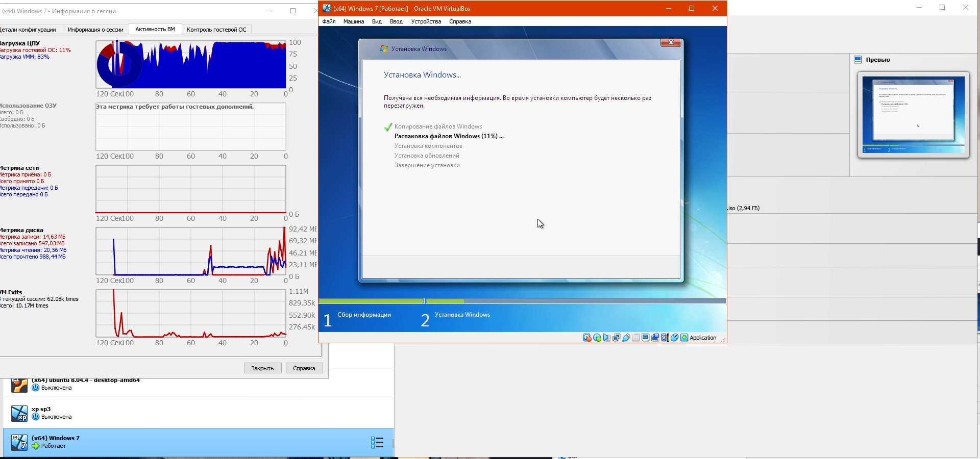980x459 pixels.
Task: Click the Метрика диска graph
Action: (x=191, y=251)
